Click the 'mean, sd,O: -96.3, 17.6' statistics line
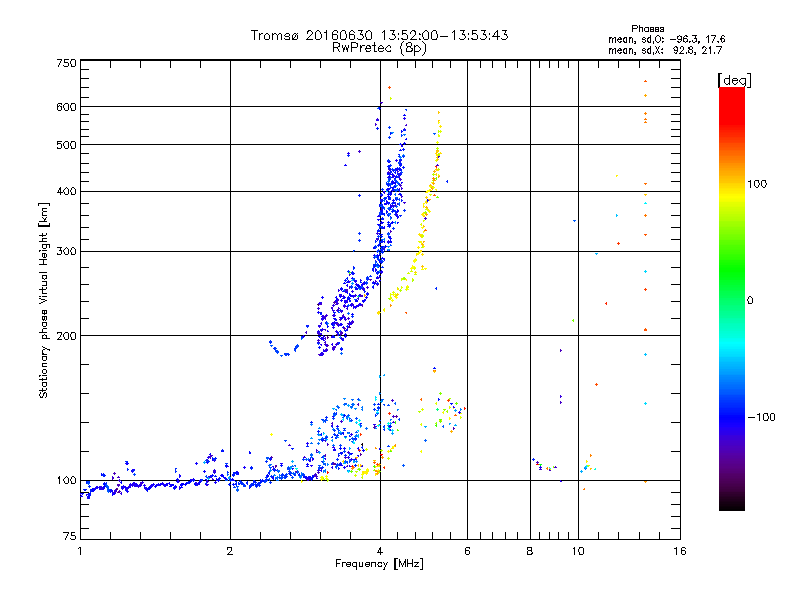Image resolution: width=800 pixels, height=600 pixels. coord(666,39)
